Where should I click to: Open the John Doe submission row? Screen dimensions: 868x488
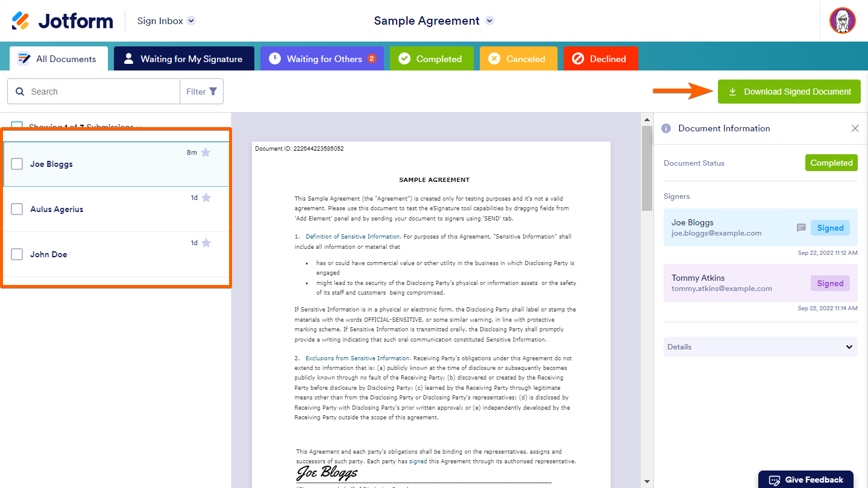[116, 254]
